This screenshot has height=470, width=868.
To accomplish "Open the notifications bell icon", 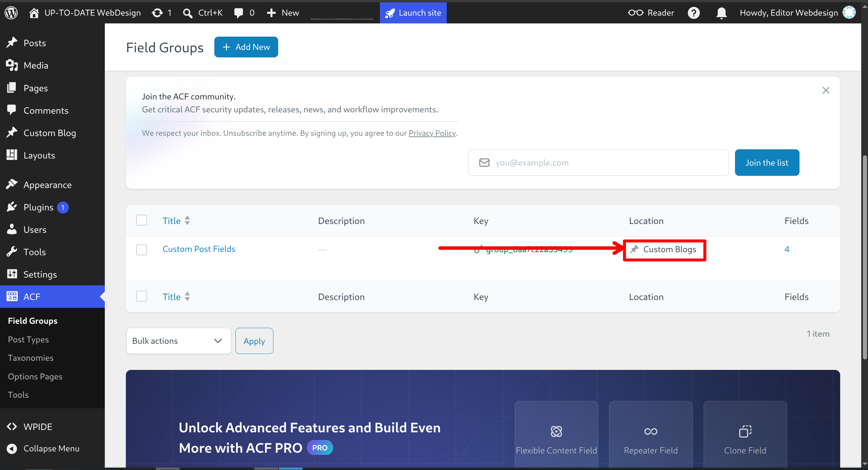I will click(721, 13).
